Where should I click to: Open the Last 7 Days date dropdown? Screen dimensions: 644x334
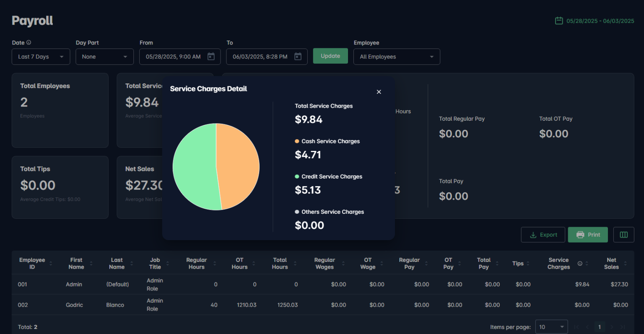41,57
